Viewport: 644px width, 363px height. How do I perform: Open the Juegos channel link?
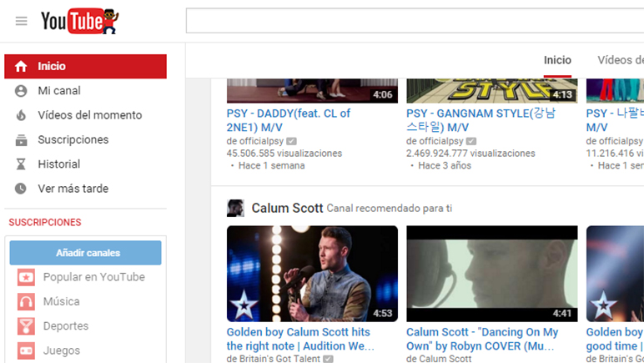tap(62, 350)
